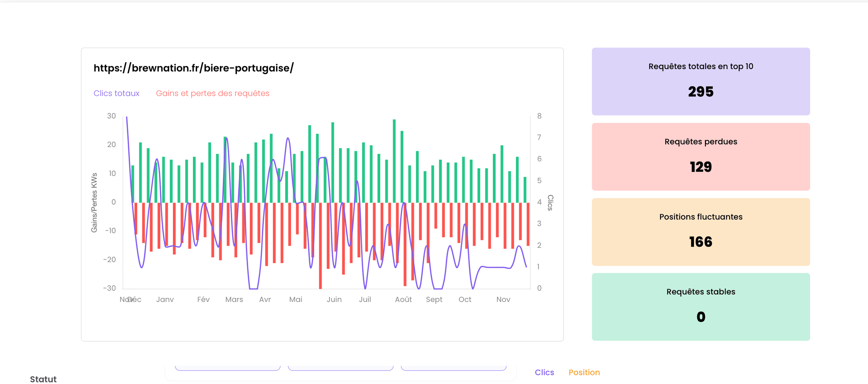The image size is (868, 384).
Task: Click the brewnation.fr biere-portugaise URL title
Action: tap(193, 68)
